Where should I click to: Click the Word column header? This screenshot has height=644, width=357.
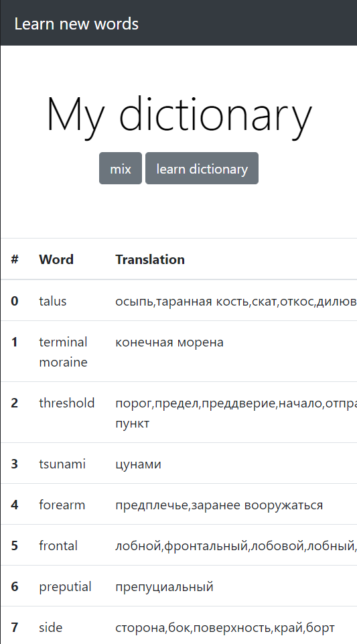(56, 259)
